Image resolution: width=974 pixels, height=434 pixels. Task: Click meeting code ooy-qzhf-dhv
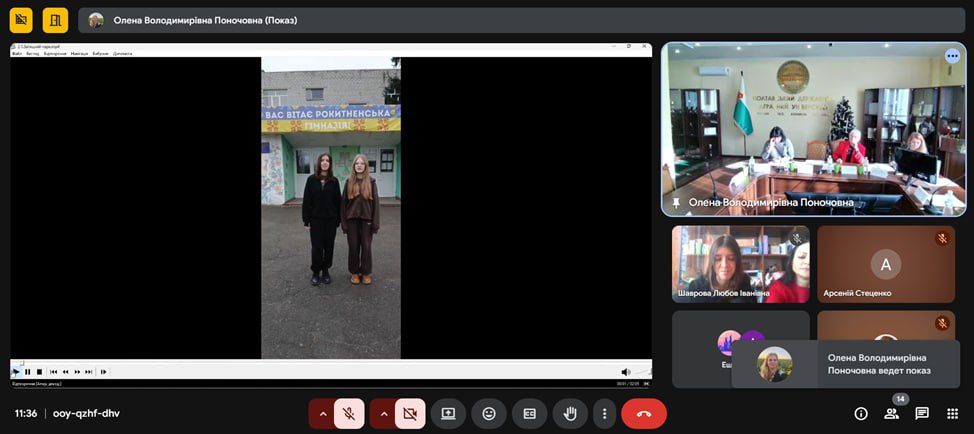(x=86, y=413)
